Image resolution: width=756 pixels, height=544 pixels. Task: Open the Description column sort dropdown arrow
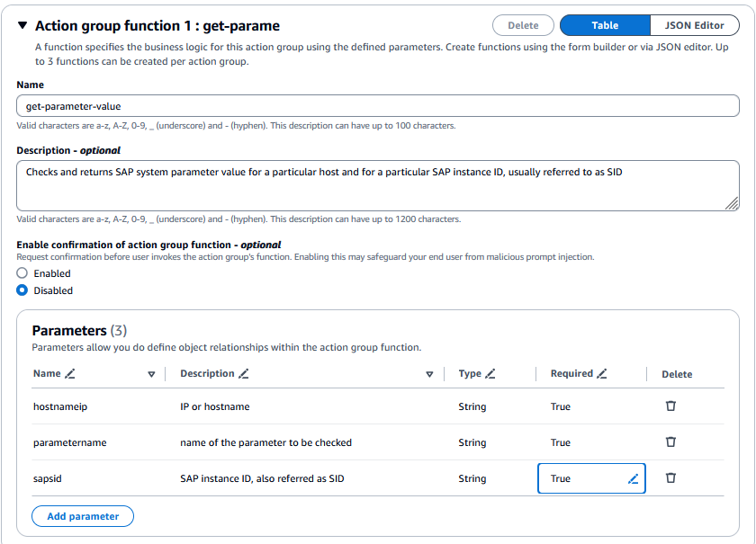click(429, 375)
